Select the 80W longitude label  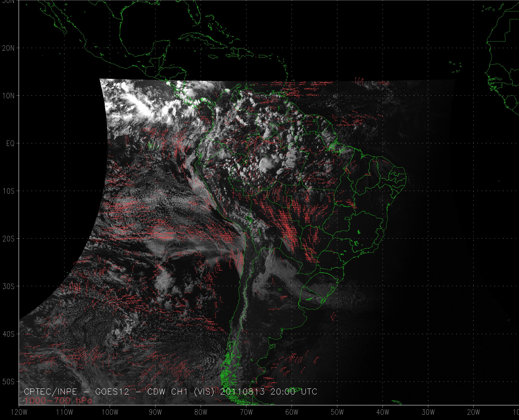(x=201, y=412)
